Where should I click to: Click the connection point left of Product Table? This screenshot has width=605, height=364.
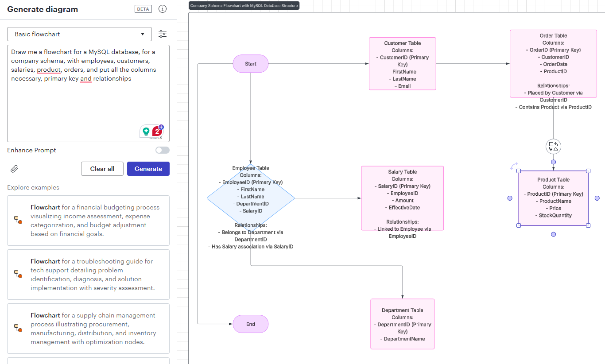click(510, 198)
